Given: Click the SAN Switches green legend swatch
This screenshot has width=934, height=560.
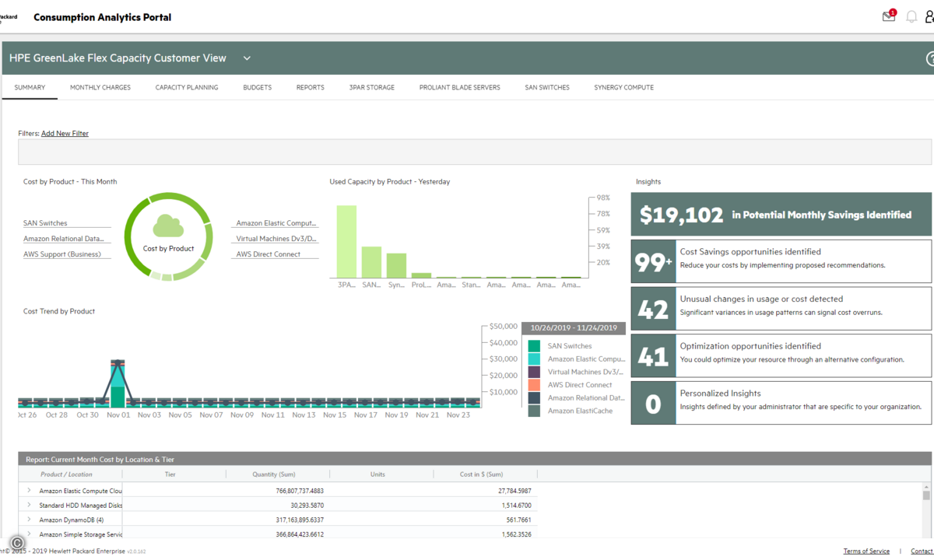Looking at the screenshot, I should [534, 346].
